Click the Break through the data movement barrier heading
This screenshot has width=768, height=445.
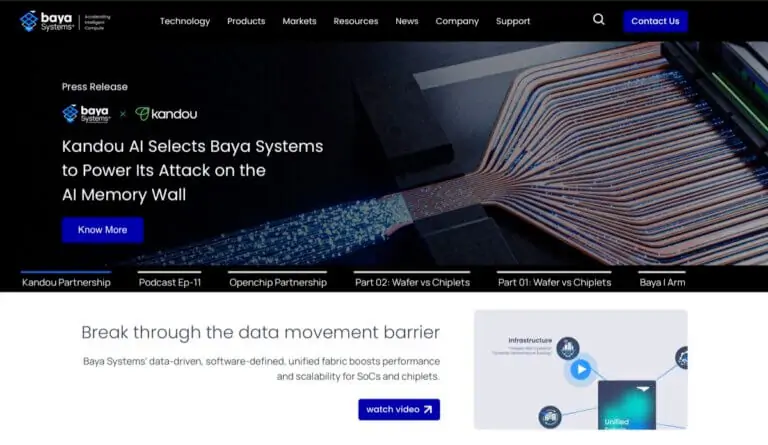click(x=261, y=332)
